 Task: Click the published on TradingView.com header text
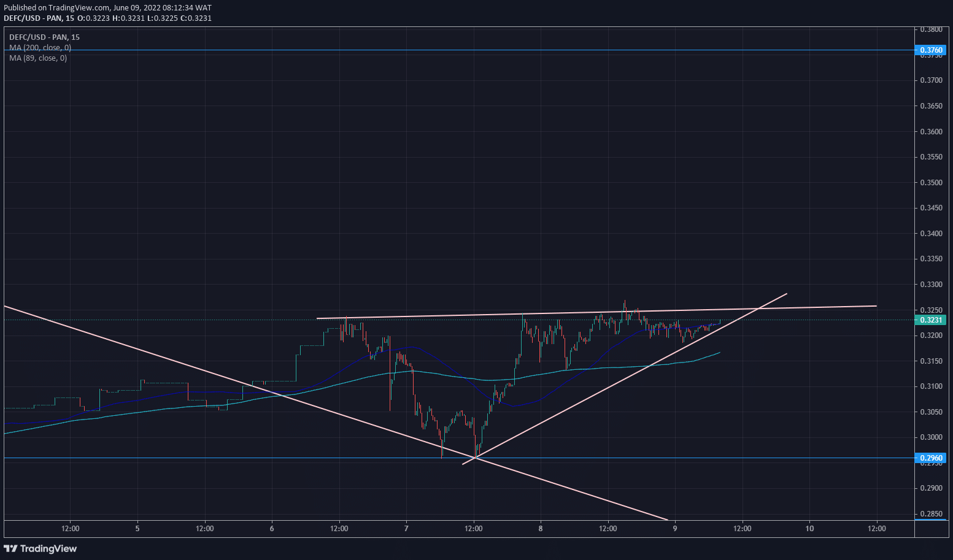pyautogui.click(x=107, y=8)
